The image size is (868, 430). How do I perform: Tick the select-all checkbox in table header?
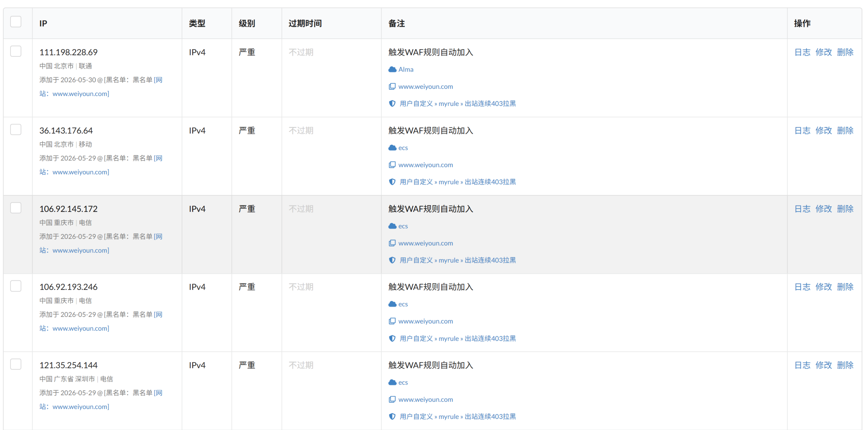click(x=16, y=22)
